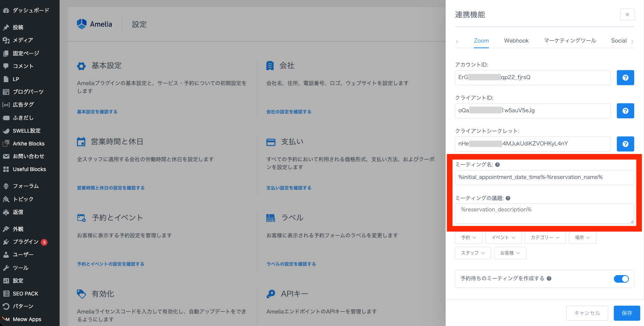Viewport: 644px width, 326px height.
Task: Open the 支払い設定を確認する link
Action: point(289,188)
